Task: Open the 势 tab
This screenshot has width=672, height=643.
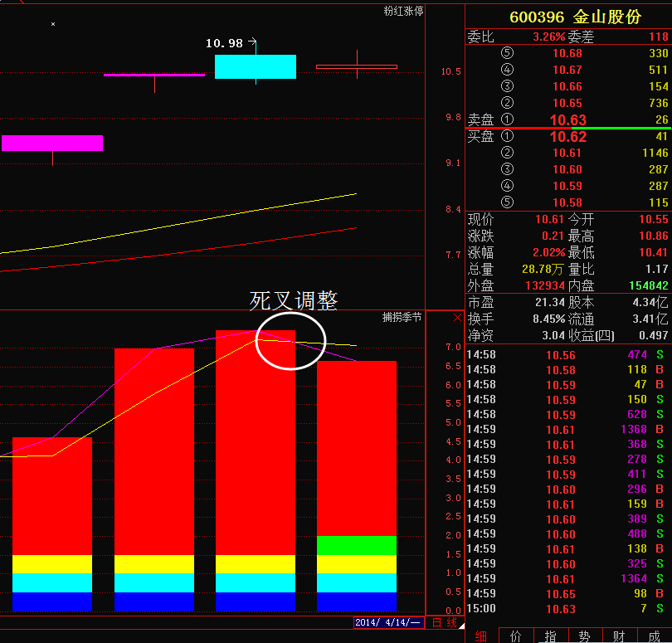Action: [585, 636]
